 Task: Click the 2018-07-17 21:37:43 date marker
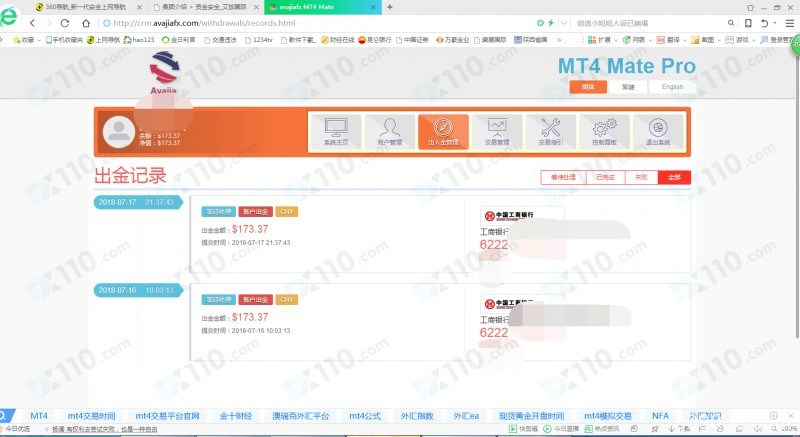click(x=138, y=202)
